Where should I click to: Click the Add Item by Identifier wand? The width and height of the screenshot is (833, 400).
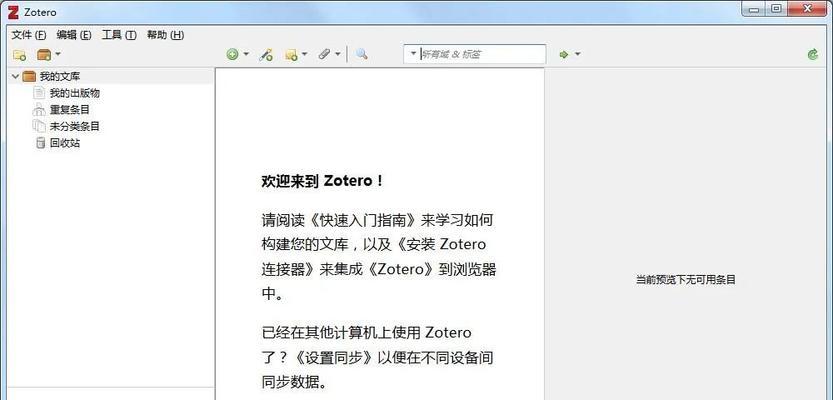(x=266, y=54)
